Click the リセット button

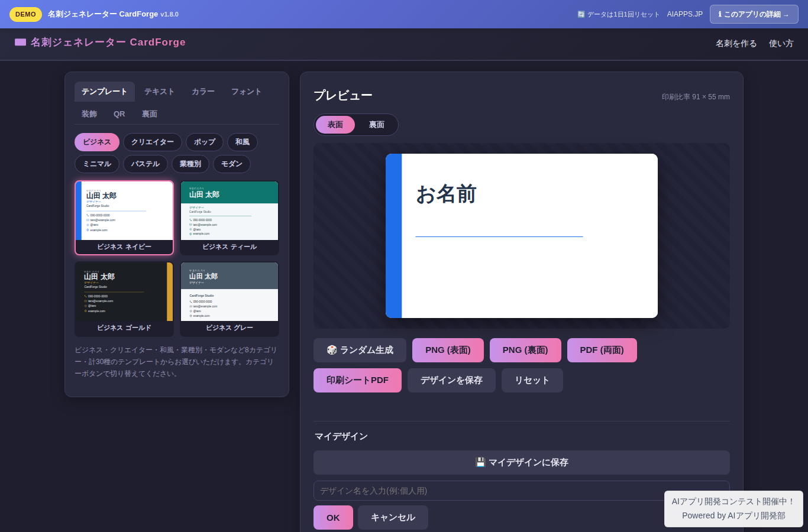pyautogui.click(x=532, y=380)
